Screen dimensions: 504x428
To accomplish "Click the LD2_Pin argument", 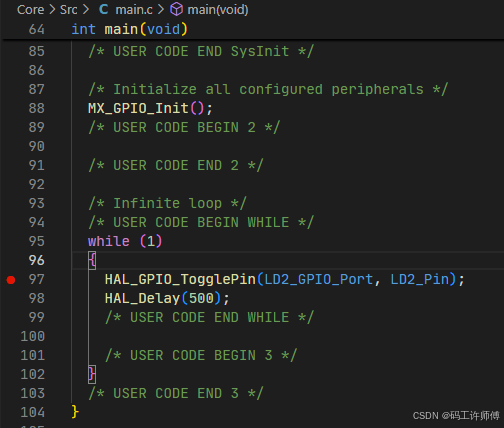I will 420,279.
